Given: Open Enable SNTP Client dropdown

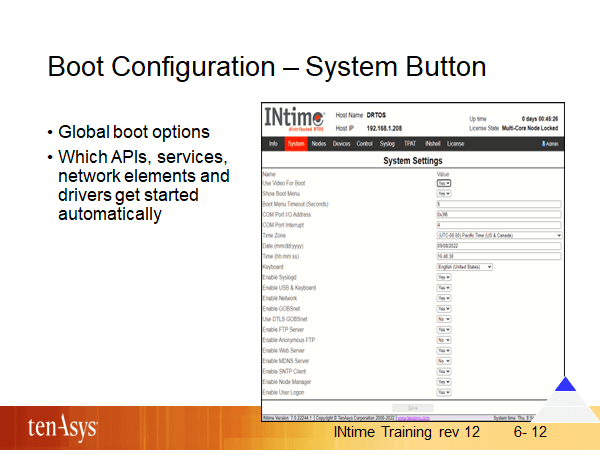Looking at the screenshot, I should coord(444,371).
